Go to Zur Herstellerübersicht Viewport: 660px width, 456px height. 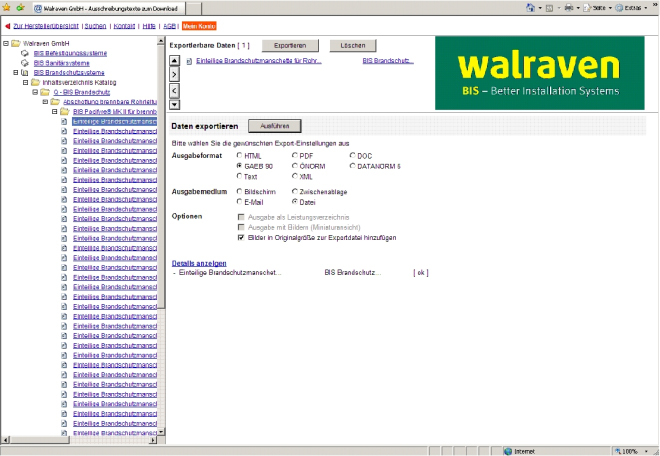[x=46, y=26]
